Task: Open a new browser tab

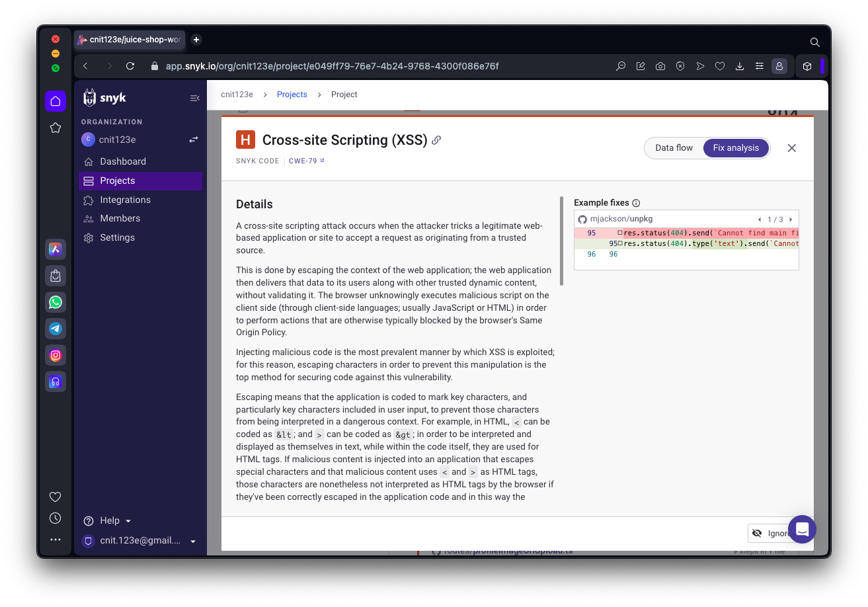Action: point(196,40)
